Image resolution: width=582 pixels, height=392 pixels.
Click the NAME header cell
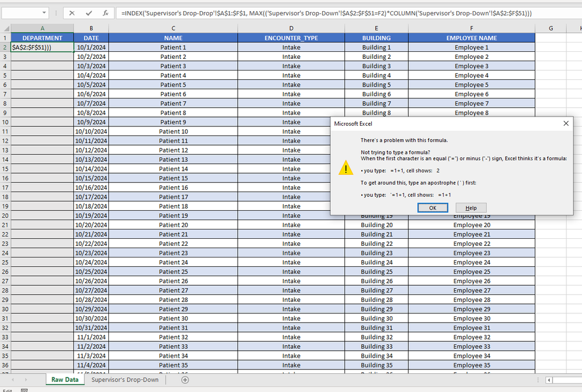pyautogui.click(x=174, y=38)
